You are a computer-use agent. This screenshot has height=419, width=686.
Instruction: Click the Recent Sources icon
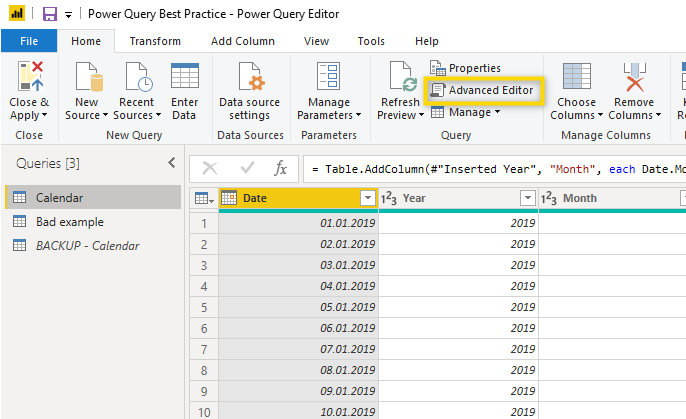(x=138, y=77)
